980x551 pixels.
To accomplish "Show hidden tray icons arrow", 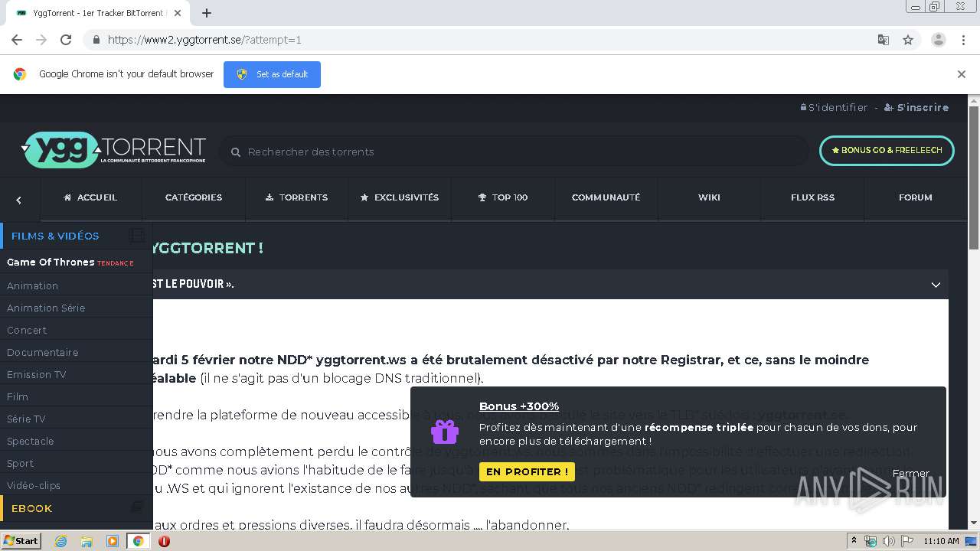I will click(x=854, y=541).
